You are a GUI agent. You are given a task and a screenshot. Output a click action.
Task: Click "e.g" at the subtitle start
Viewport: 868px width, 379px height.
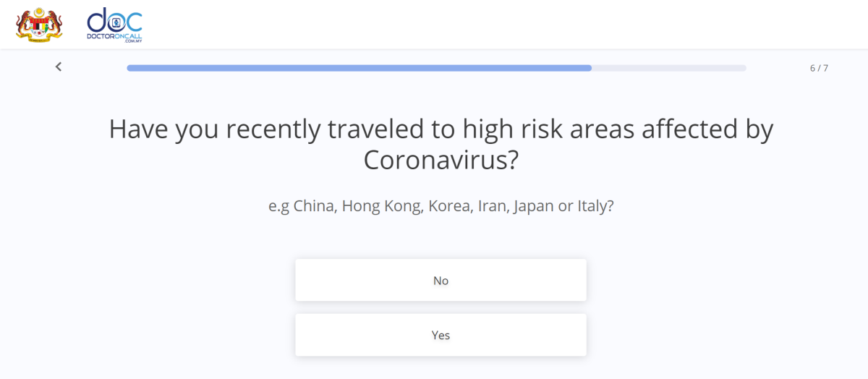click(x=278, y=206)
